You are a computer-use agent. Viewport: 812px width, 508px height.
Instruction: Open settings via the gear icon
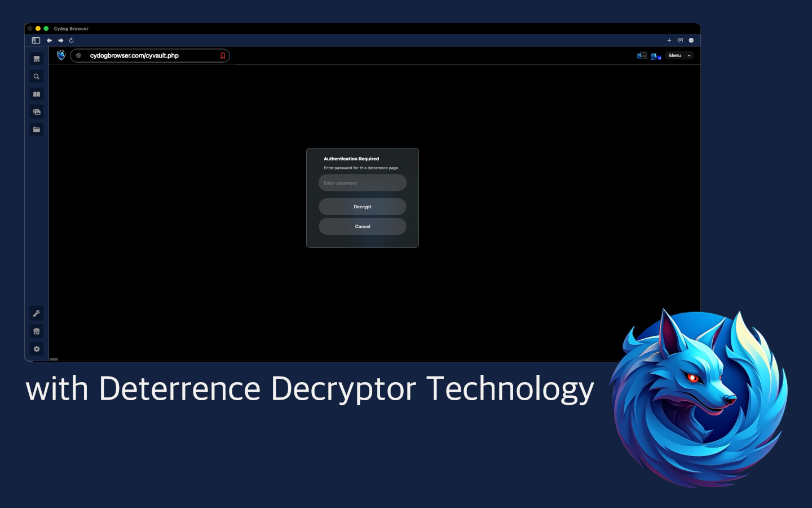tap(37, 349)
